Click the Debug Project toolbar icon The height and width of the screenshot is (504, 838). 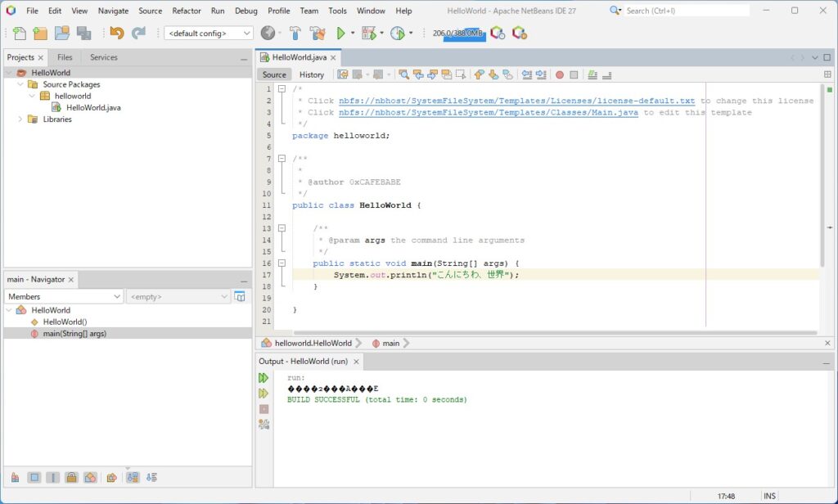369,34
